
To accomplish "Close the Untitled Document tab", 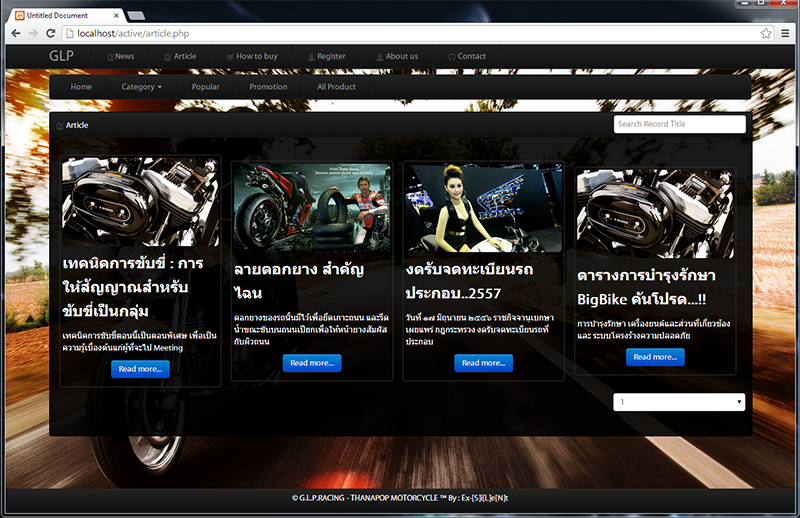I will point(116,15).
